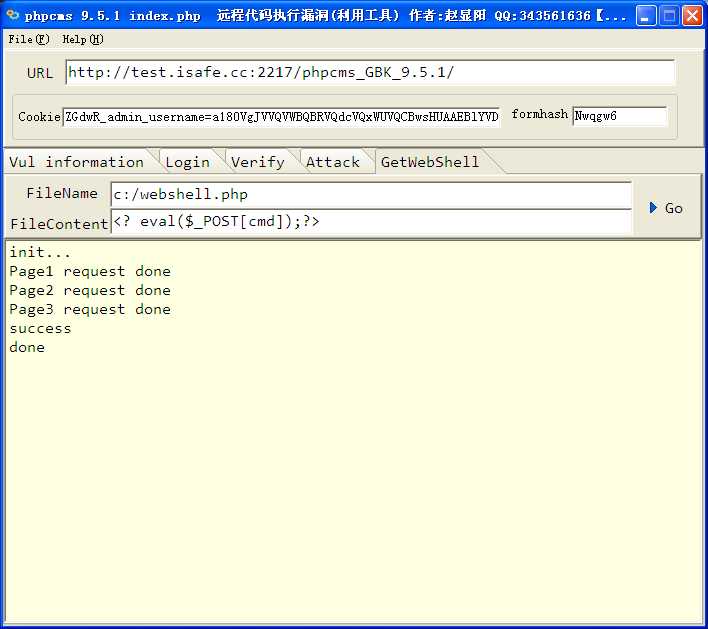Click the 'Page1 request done' log line
This screenshot has width=708, height=629.
tap(90, 271)
